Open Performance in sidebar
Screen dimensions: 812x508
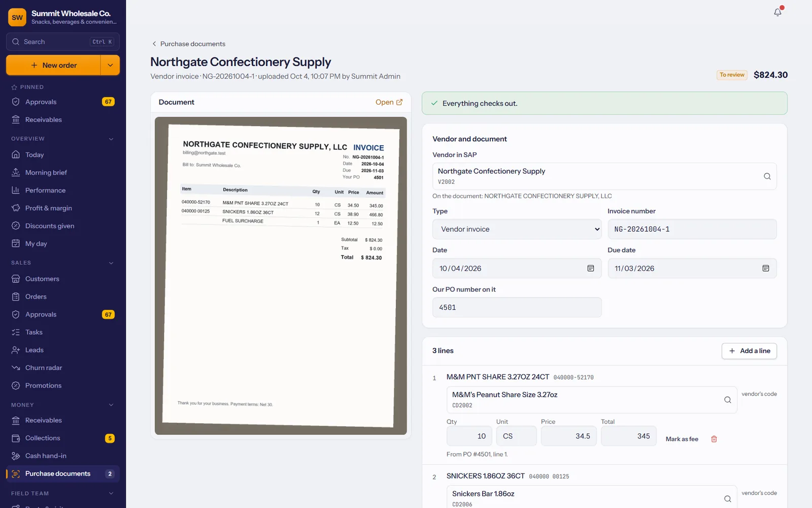pos(63,190)
